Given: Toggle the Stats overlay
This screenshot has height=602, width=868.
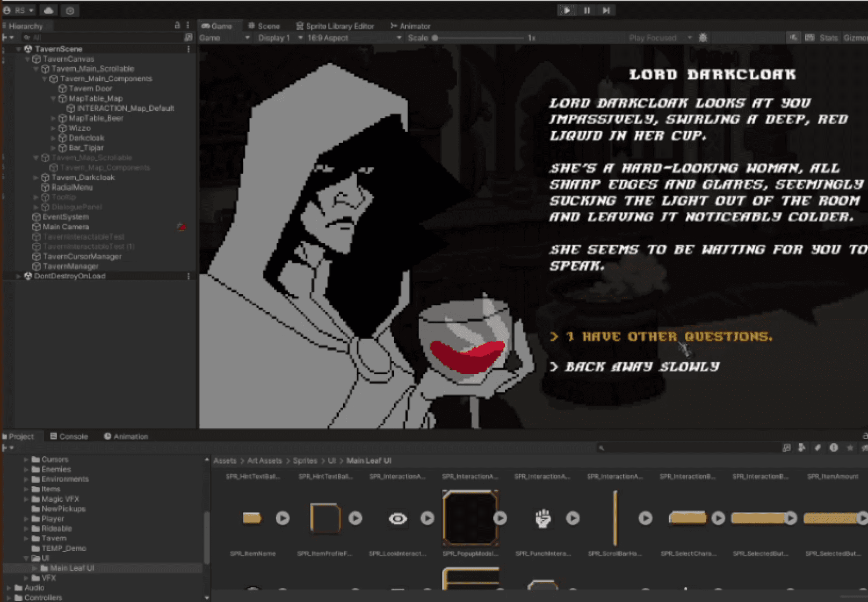Looking at the screenshot, I should point(828,38).
